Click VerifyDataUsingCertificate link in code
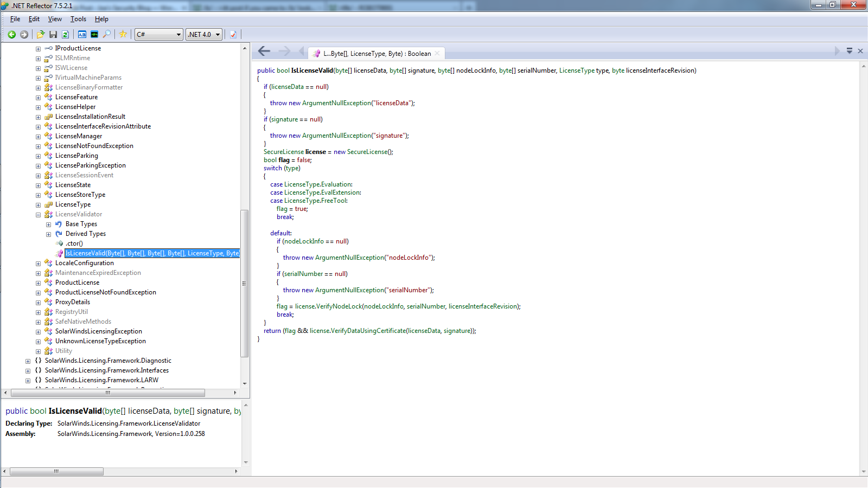The image size is (868, 488). click(x=368, y=331)
